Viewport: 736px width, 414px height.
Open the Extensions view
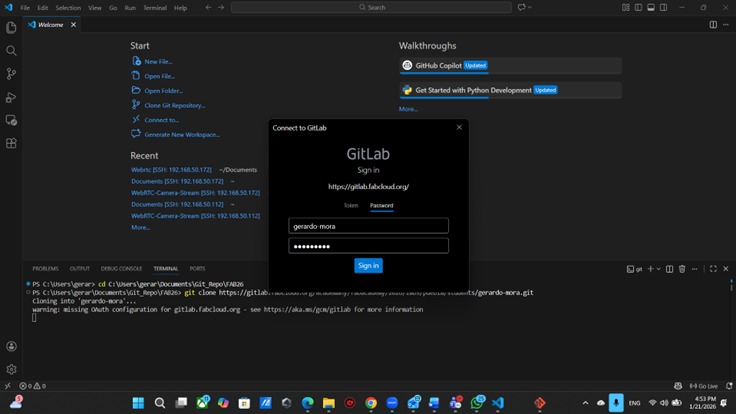(11, 143)
